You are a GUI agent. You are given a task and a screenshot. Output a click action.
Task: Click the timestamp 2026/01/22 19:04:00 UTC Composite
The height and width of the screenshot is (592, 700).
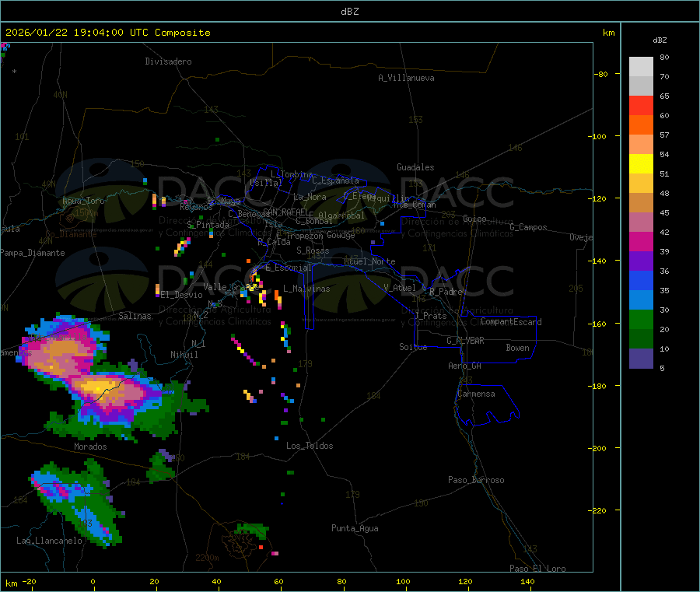tap(107, 33)
